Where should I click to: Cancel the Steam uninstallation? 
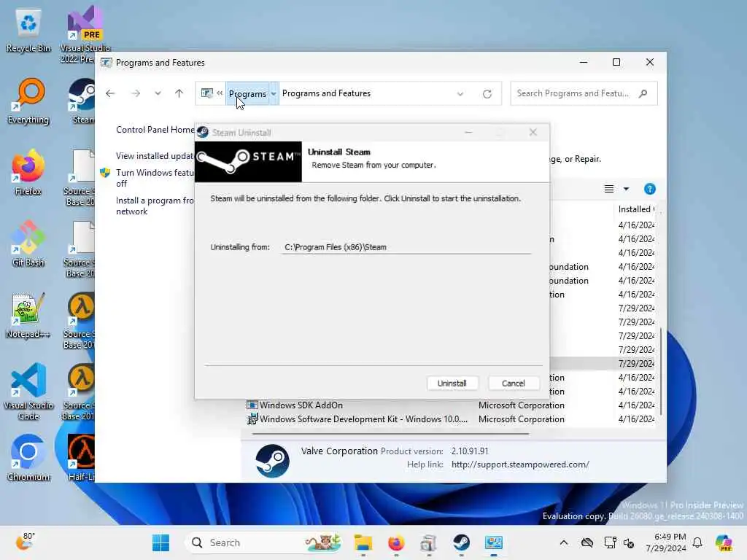click(x=513, y=384)
